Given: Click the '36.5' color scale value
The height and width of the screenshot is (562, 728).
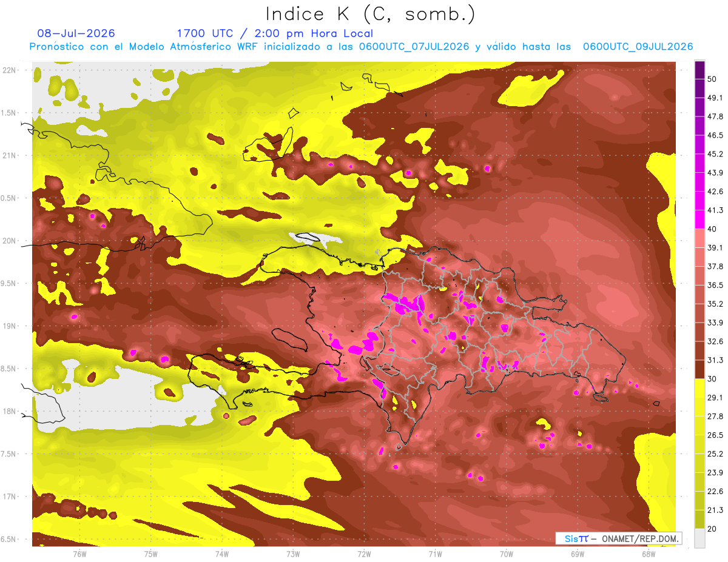Looking at the screenshot, I should 715,285.
